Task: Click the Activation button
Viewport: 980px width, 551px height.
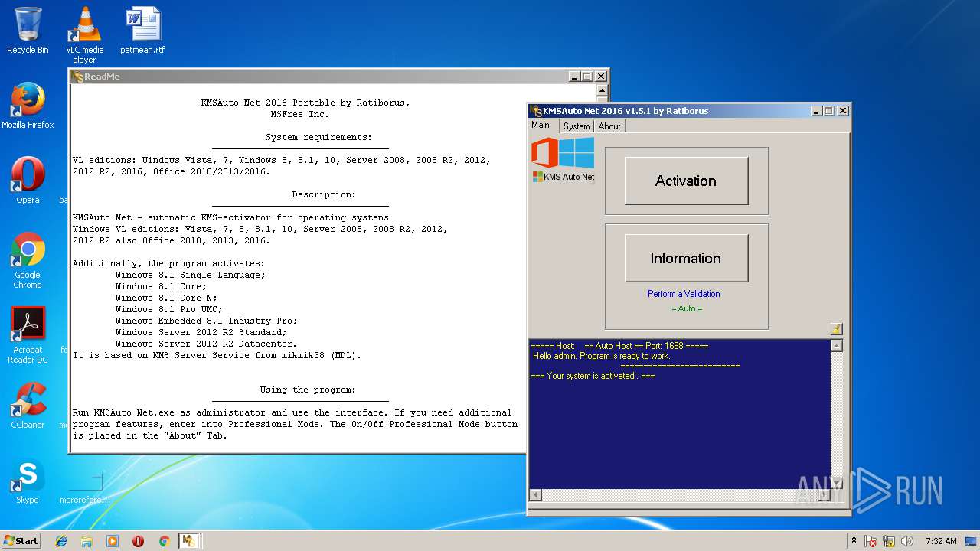Action: coord(686,181)
